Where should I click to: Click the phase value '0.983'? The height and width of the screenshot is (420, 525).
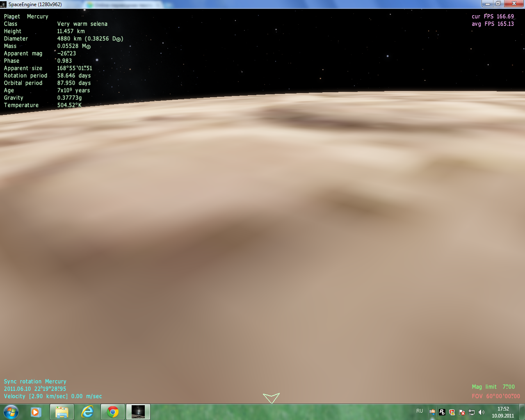(64, 61)
